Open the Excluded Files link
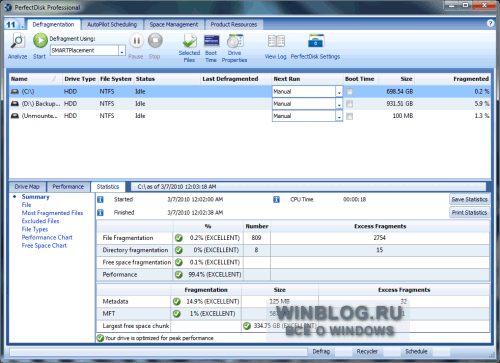Viewport: 500px width, 363px height. coord(40,221)
